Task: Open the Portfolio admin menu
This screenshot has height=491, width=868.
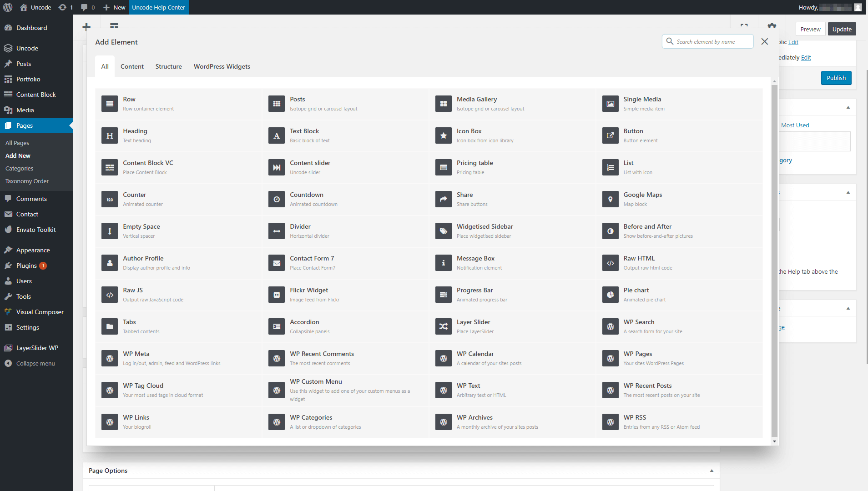Action: point(36,79)
